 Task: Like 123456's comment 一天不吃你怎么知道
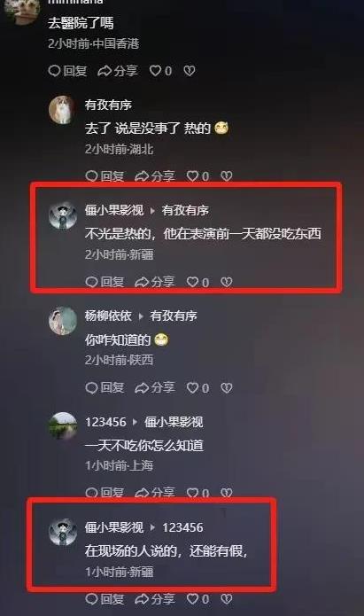197,493
